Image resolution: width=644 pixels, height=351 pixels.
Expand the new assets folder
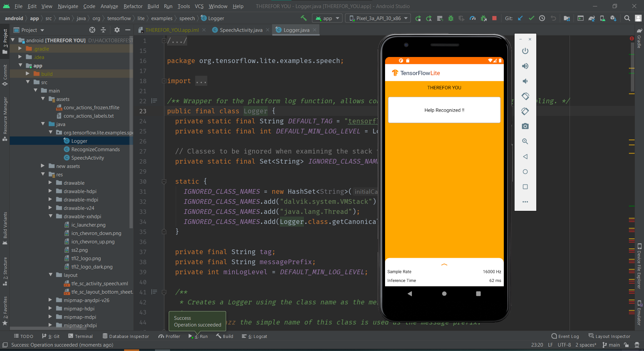click(43, 166)
